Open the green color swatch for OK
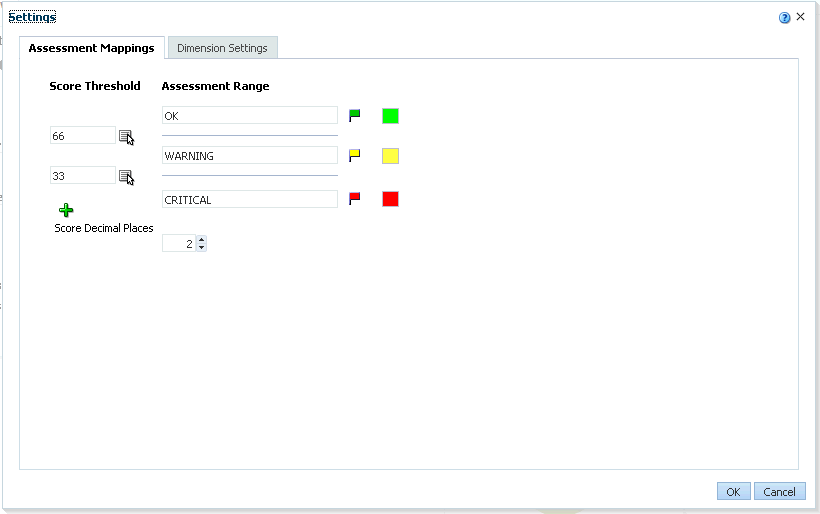This screenshot has width=820, height=514. (x=390, y=116)
